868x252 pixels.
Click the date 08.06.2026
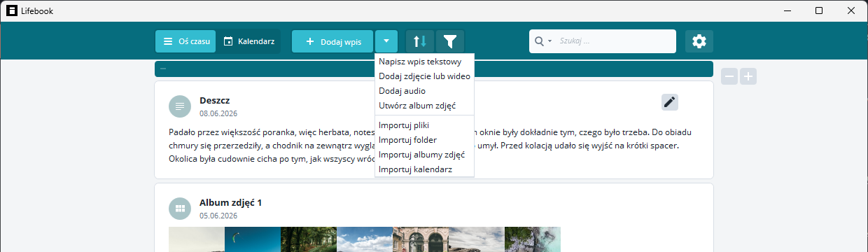pyautogui.click(x=218, y=113)
